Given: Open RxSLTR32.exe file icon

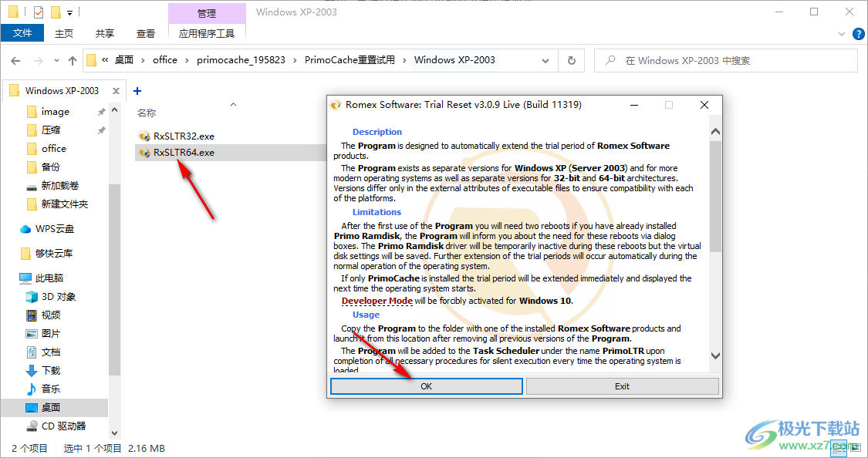Looking at the screenshot, I should (x=144, y=136).
